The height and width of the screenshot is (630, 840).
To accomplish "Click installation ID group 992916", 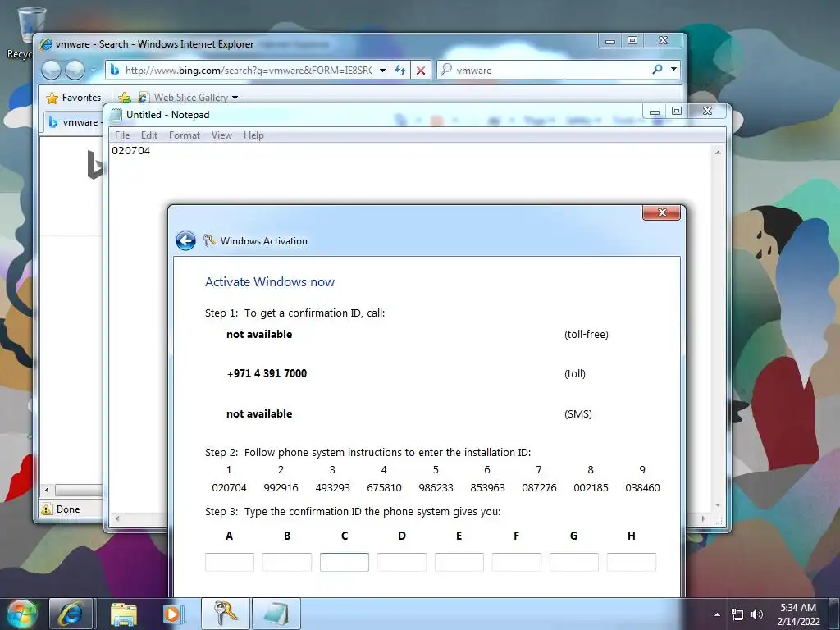I will tap(281, 488).
